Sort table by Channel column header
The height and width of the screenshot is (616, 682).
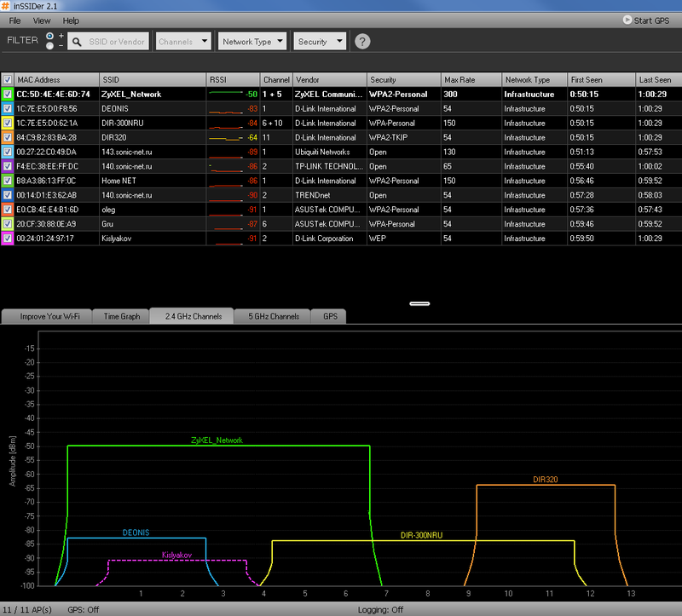(x=276, y=79)
